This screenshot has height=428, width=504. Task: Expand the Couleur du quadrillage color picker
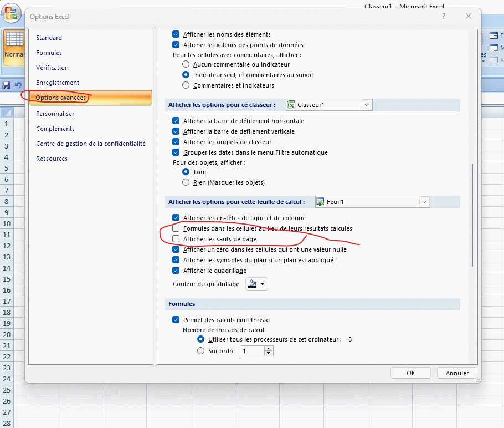[x=262, y=284]
